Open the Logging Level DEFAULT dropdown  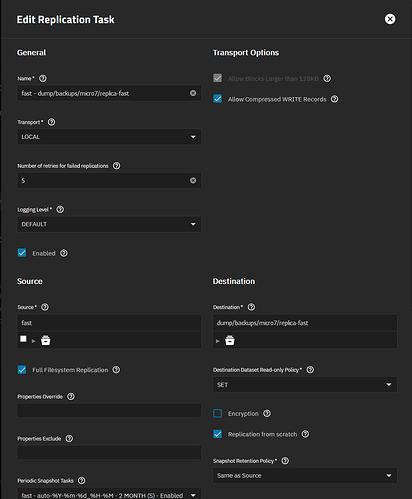pos(109,224)
